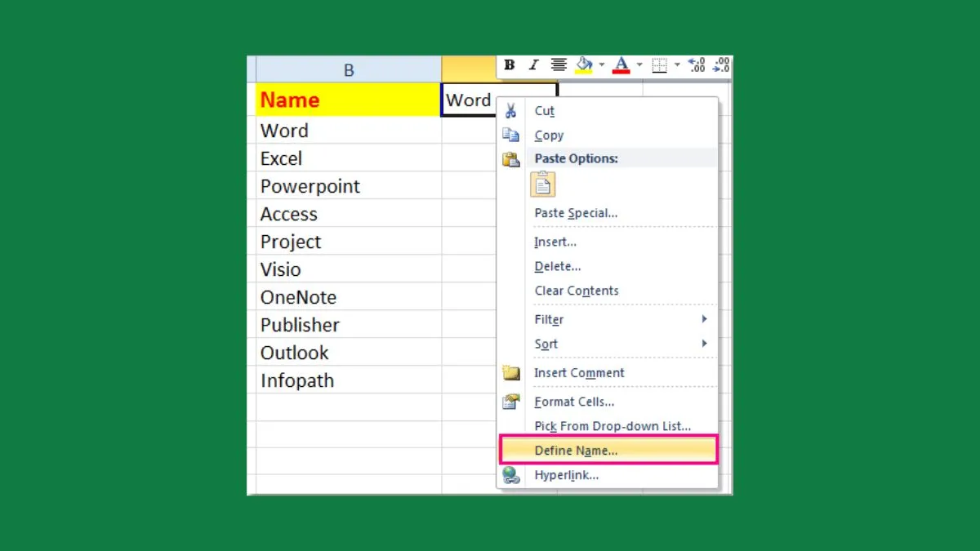
Task: Select Format Cells... menu entry
Action: (574, 402)
